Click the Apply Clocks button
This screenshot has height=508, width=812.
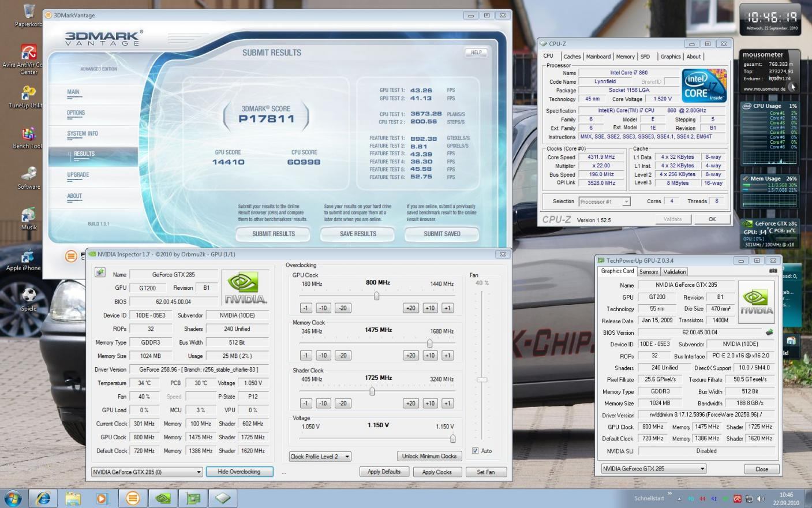[437, 472]
